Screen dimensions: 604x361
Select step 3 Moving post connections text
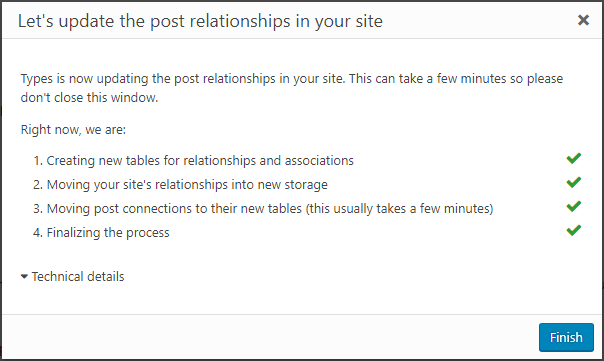[x=263, y=209]
